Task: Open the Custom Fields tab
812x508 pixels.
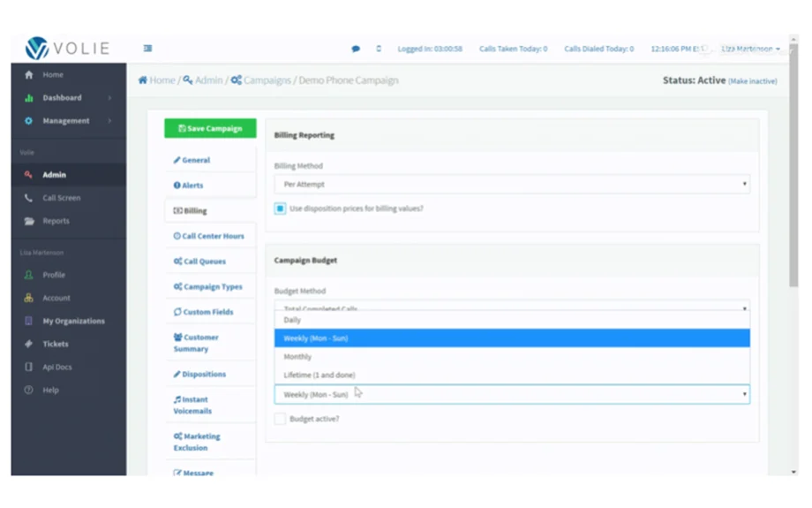Action: (x=210, y=312)
